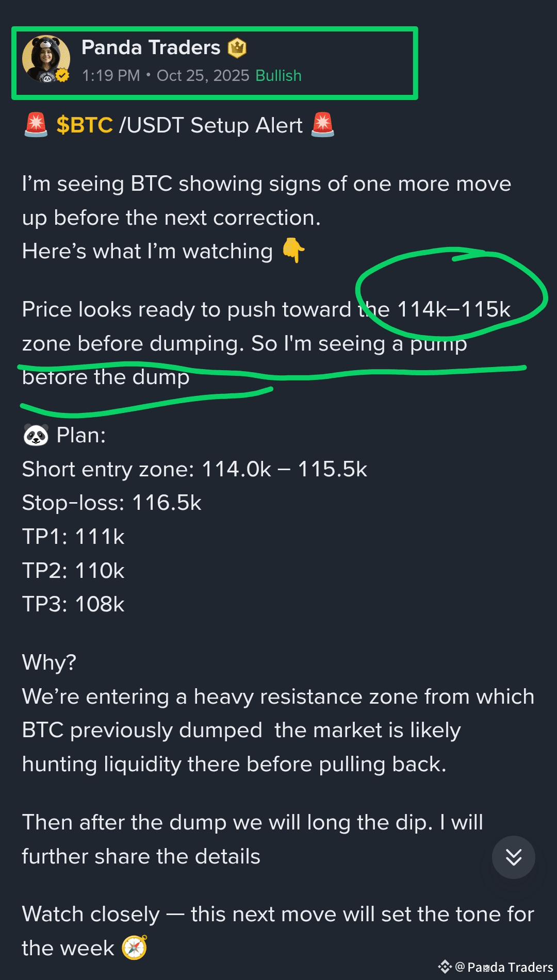This screenshot has width=557, height=980.
Task: Select the TP3: 108k target line
Action: tap(73, 604)
